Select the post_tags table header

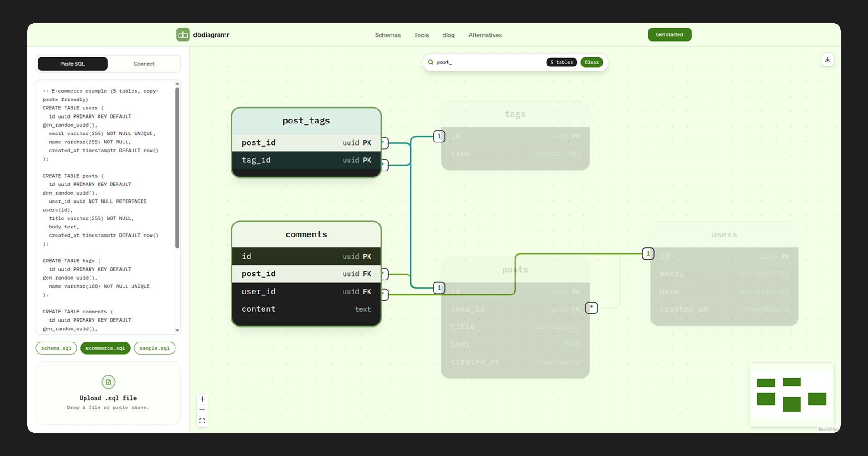pos(306,121)
